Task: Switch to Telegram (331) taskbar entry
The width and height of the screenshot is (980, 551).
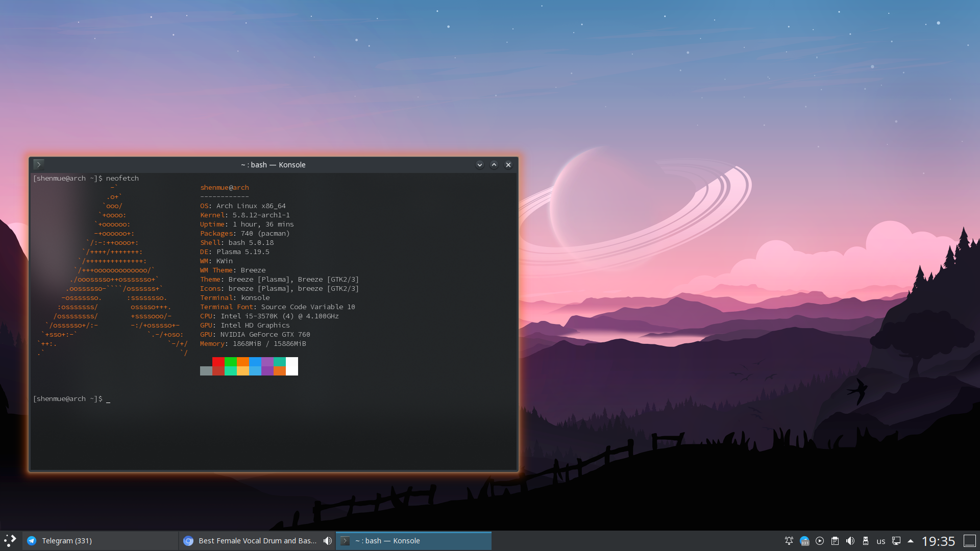Action: pos(101,541)
